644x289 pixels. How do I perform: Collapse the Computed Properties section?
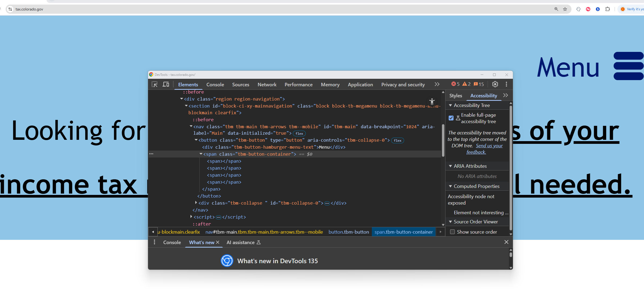click(x=451, y=186)
